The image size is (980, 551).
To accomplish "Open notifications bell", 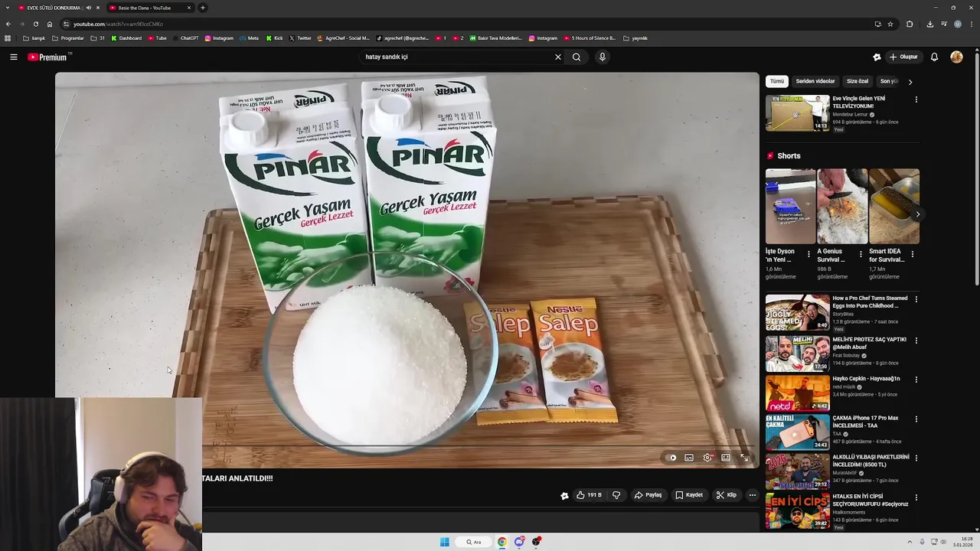I will (934, 57).
